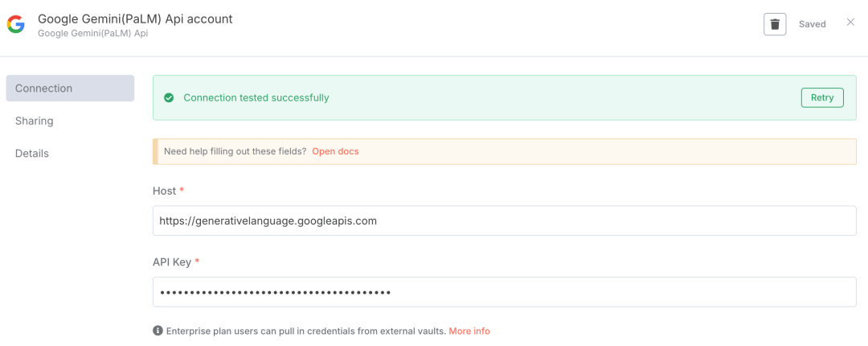The height and width of the screenshot is (346, 868).
Task: Click the API Key field label
Action: click(x=172, y=262)
